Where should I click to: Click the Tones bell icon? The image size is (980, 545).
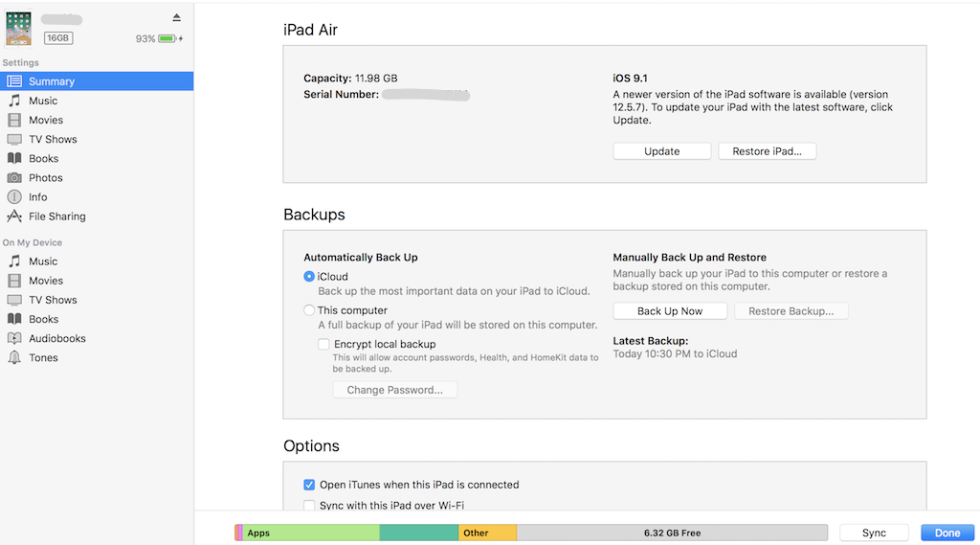[x=14, y=358]
